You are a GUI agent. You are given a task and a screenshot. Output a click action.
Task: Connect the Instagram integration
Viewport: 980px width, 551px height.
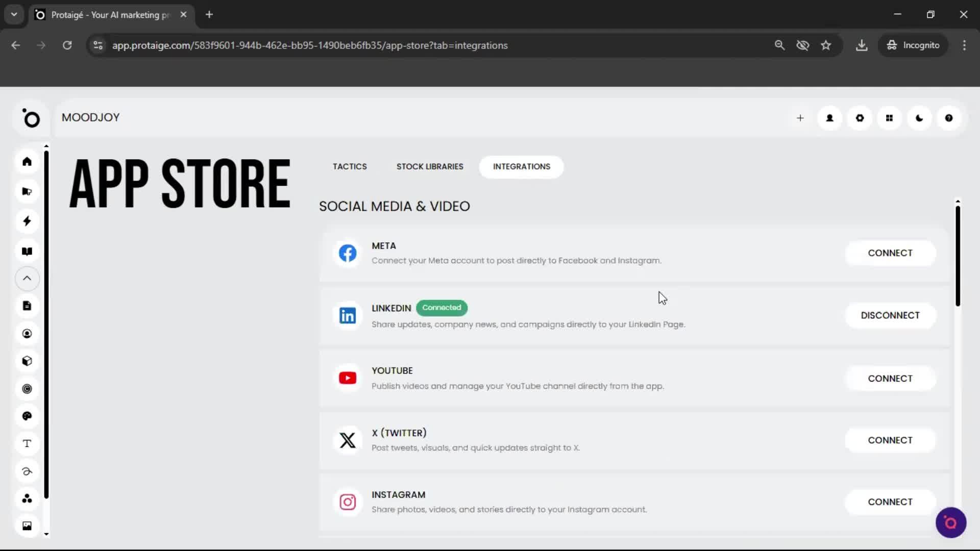tap(890, 502)
